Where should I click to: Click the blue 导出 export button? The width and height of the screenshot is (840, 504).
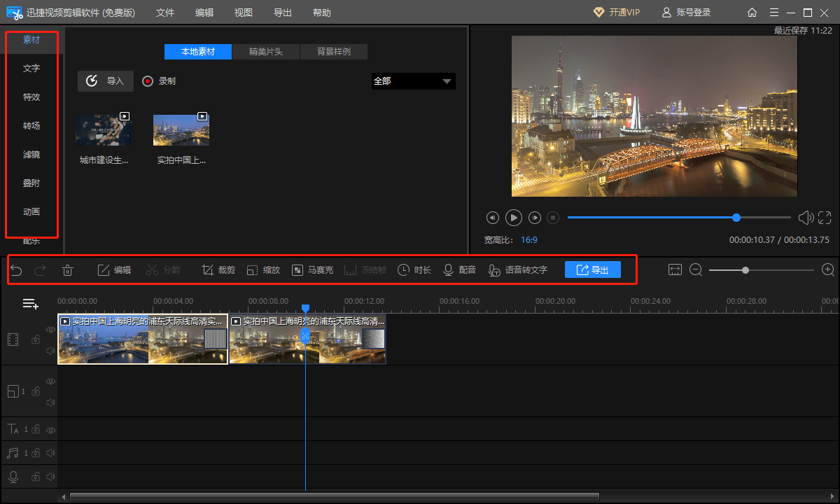592,269
